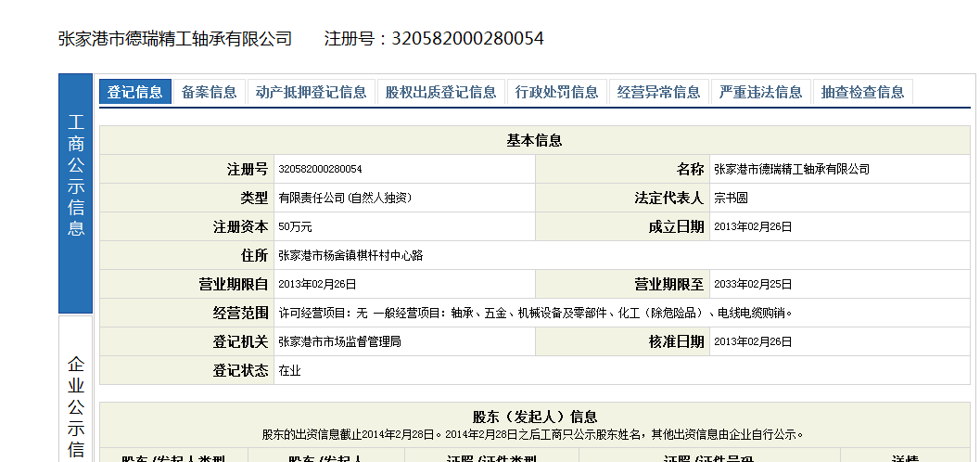Viewport: 980px width, 462px height.
Task: Open the 动产抵押登记信息 tab
Action: (311, 92)
